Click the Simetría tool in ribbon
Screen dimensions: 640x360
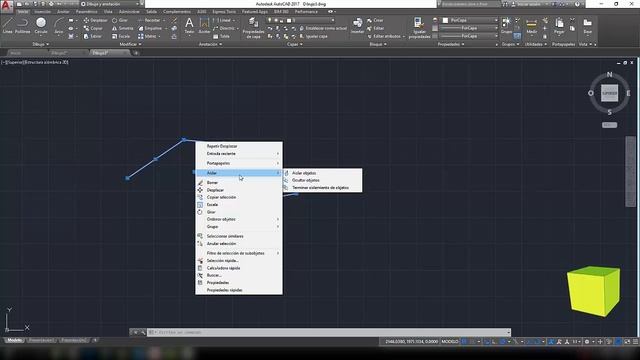[122, 28]
